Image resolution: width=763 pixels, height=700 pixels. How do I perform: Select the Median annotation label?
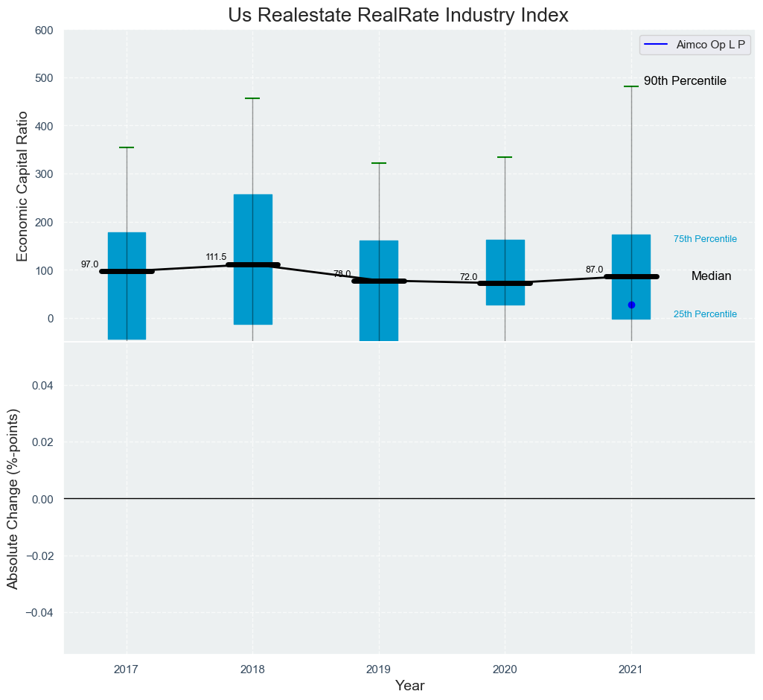point(711,276)
